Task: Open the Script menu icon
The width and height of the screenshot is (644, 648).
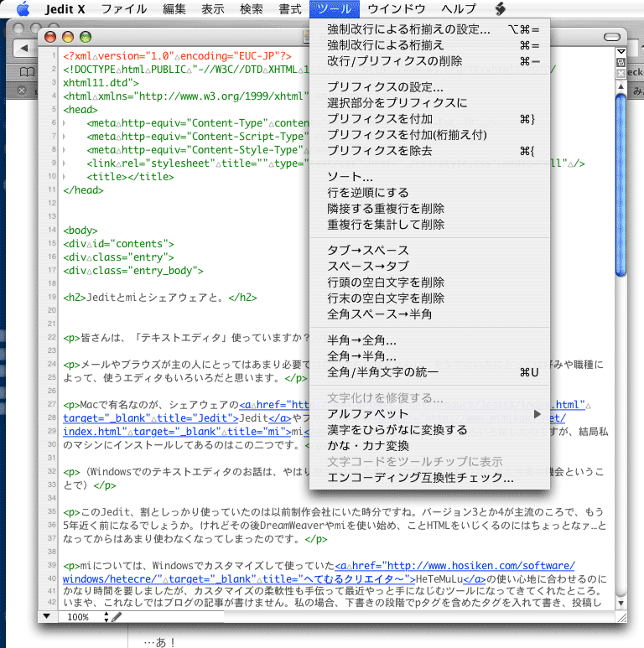Action: click(x=500, y=8)
